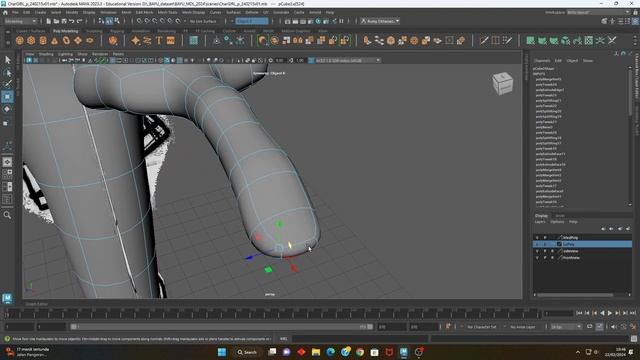The width and height of the screenshot is (640, 360).
Task: Open the Modeling menu set dropdown
Action: (20, 21)
